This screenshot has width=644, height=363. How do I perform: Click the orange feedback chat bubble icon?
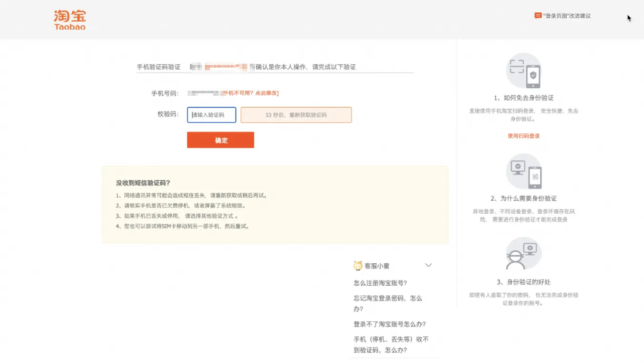(x=538, y=15)
